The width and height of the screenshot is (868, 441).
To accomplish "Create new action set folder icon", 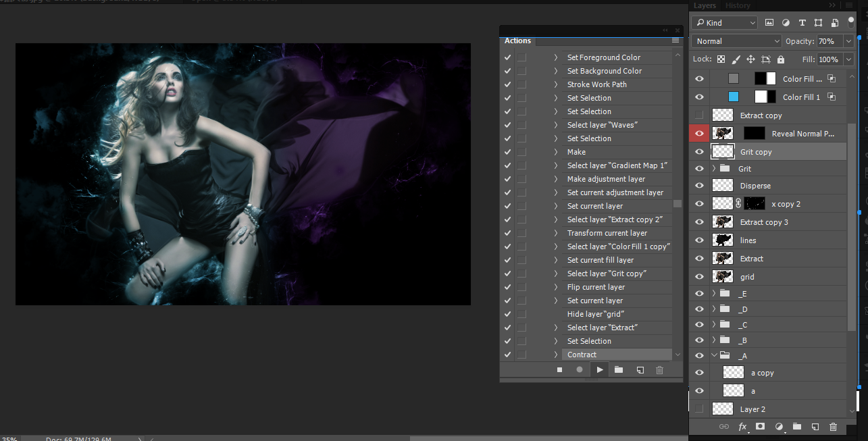I will pyautogui.click(x=619, y=369).
